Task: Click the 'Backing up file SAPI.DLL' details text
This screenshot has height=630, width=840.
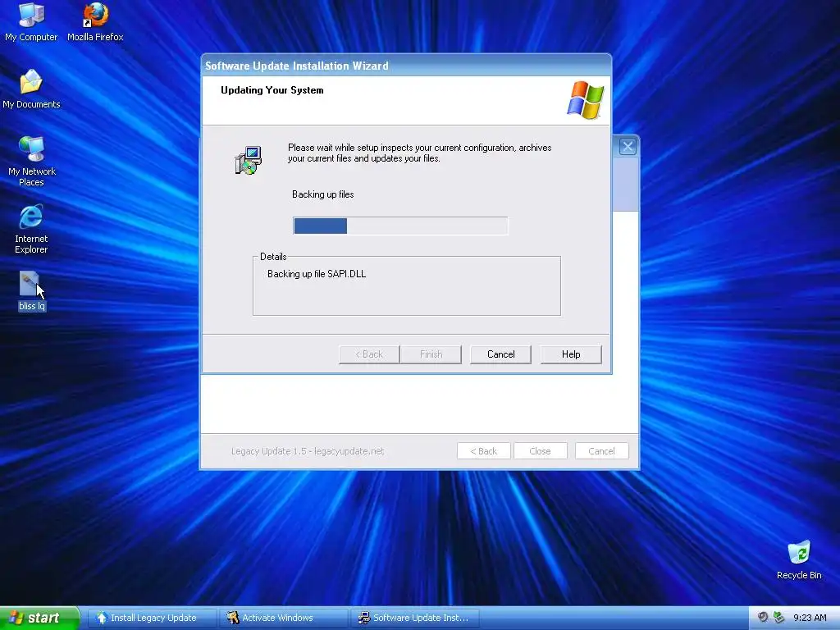Action: pyautogui.click(x=317, y=274)
